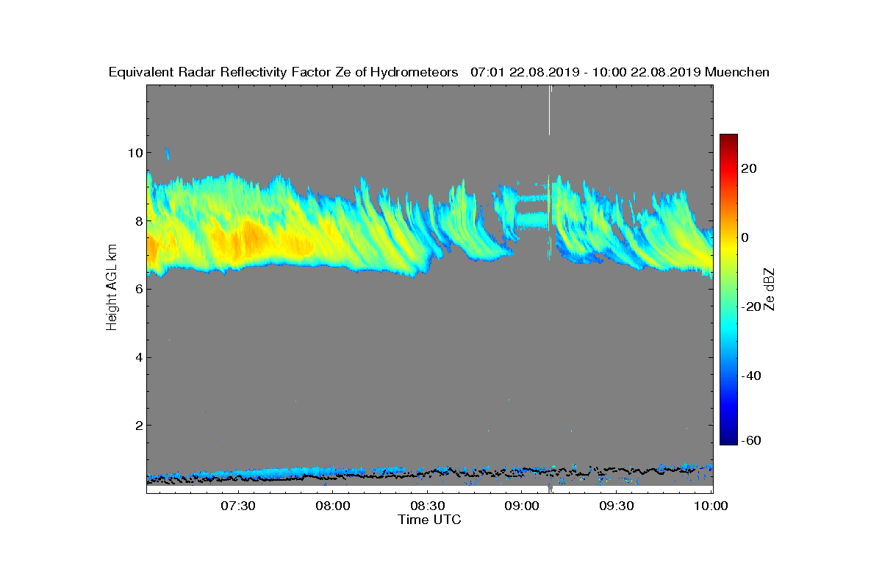Click the colorbar tick label '0'

tap(747, 237)
